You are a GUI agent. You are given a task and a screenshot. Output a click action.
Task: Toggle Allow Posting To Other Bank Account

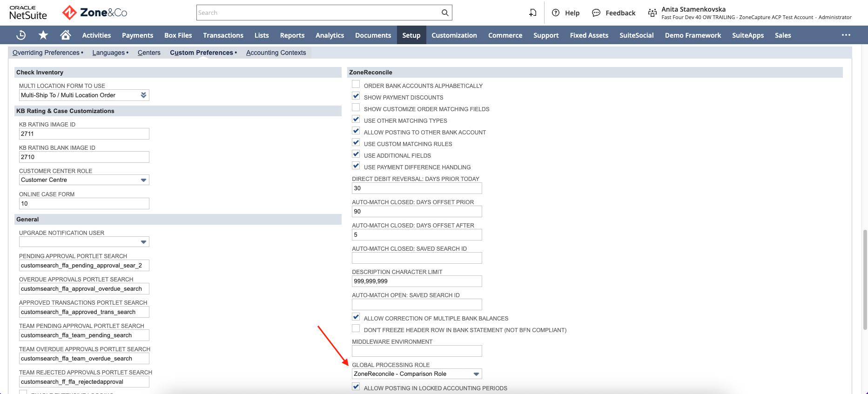tap(356, 131)
